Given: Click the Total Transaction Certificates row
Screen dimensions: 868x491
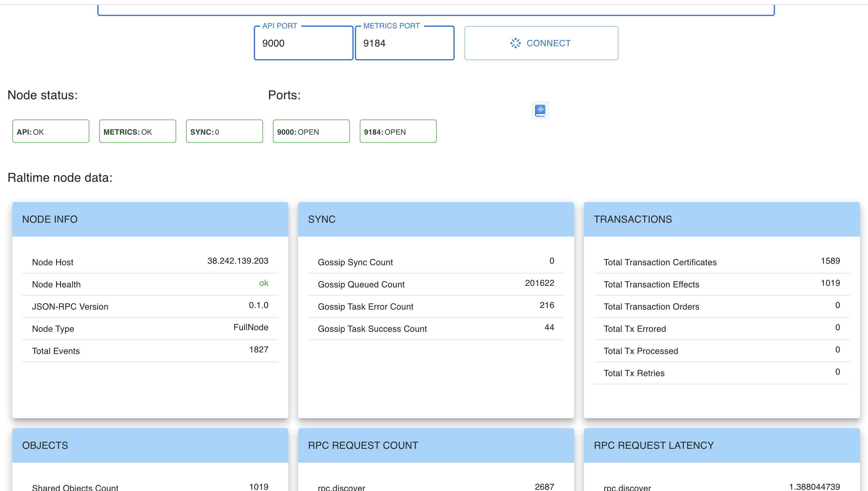Looking at the screenshot, I should point(721,262).
